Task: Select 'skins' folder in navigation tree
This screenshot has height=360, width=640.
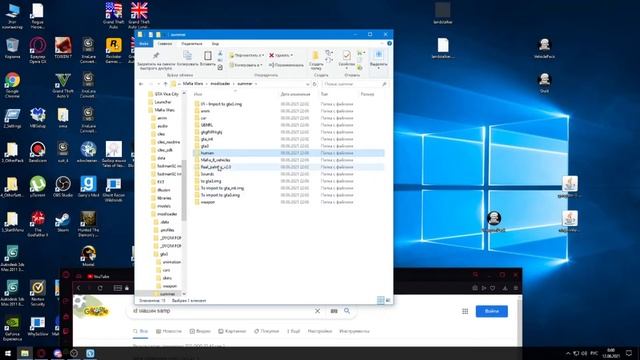Action: tap(164, 278)
